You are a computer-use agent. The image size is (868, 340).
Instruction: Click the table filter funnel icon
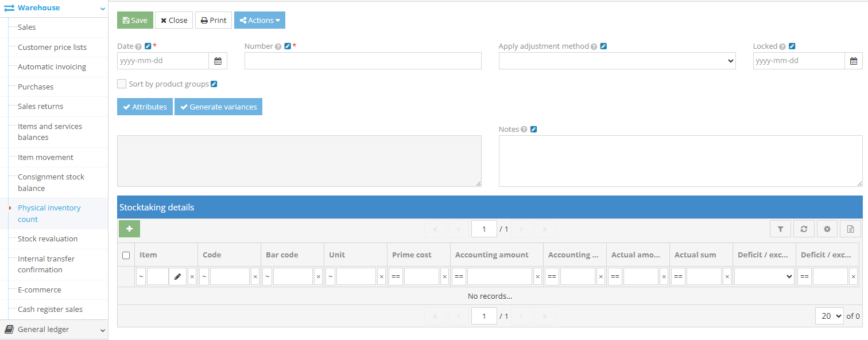(780, 229)
